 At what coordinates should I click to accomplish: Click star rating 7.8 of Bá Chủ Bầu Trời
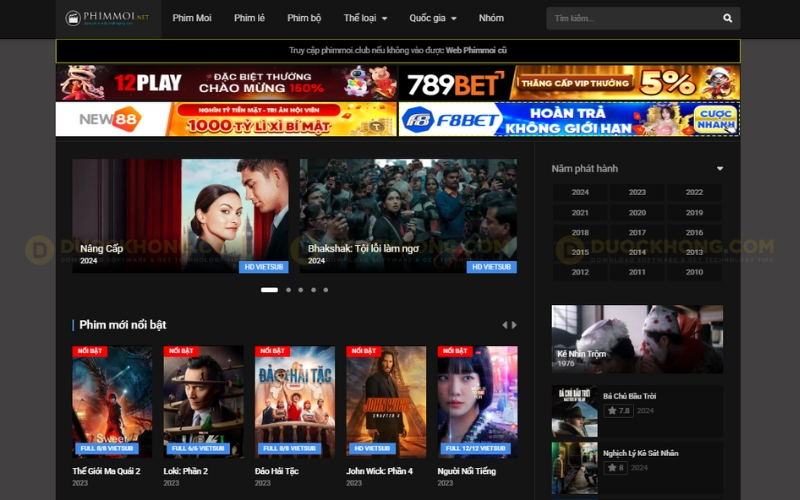tap(619, 411)
